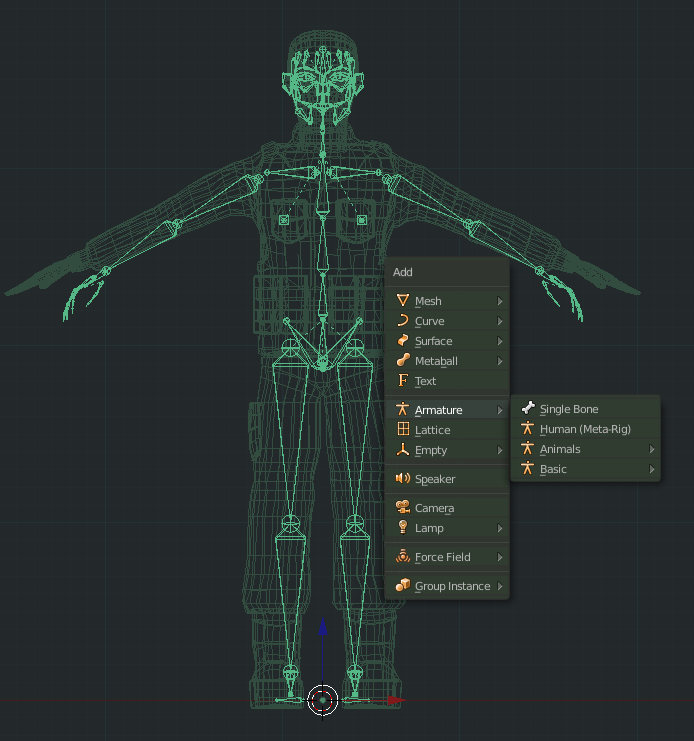694x741 pixels.
Task: Add a Lattice object
Action: point(447,430)
